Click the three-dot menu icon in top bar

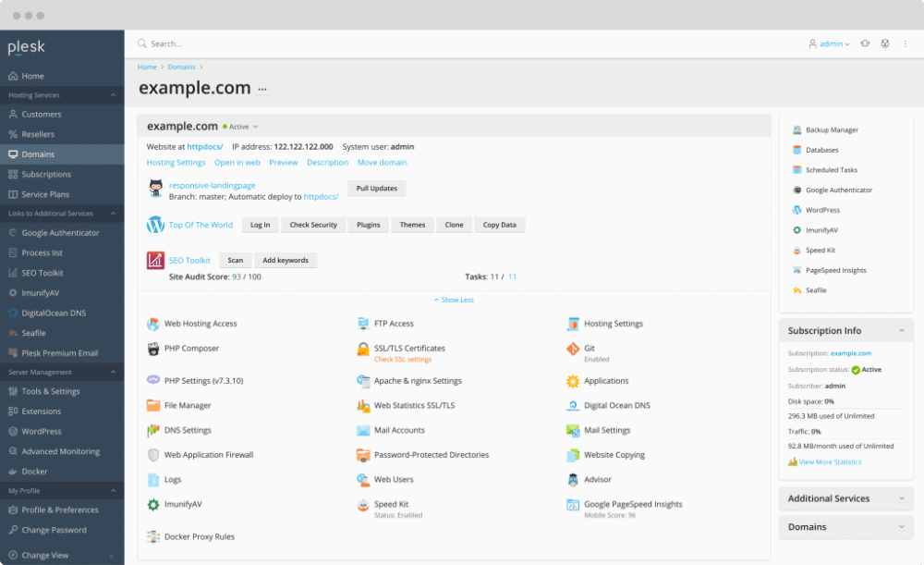click(x=906, y=43)
